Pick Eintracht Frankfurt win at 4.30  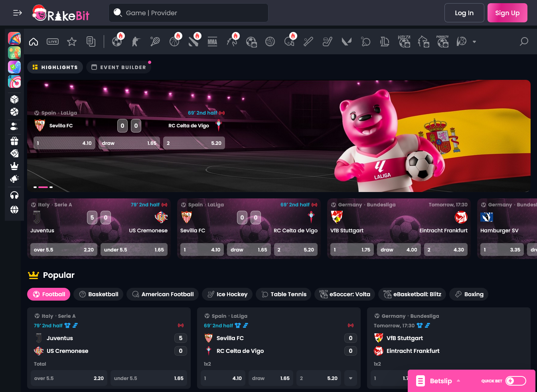(446, 249)
